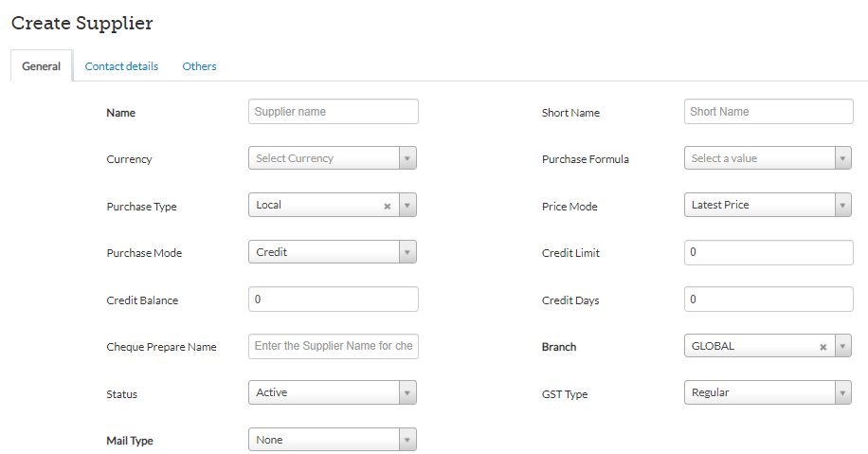
Task: Select the Credit Balance field
Action: [333, 300]
